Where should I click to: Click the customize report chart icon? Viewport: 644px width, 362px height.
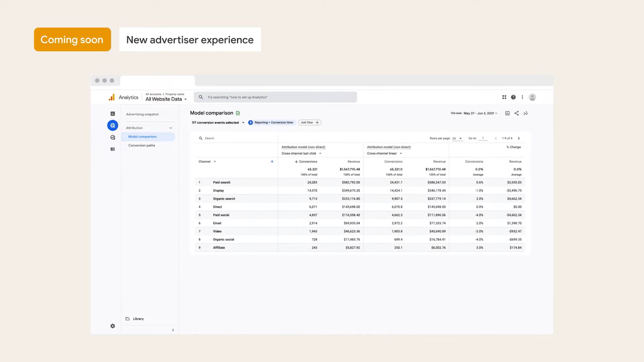coord(507,113)
